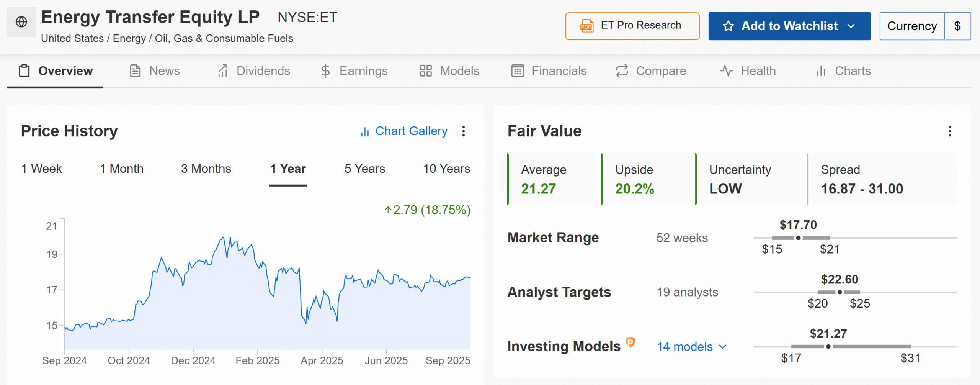Open Fair Value three-dot options menu
980x385 pixels.
click(950, 131)
